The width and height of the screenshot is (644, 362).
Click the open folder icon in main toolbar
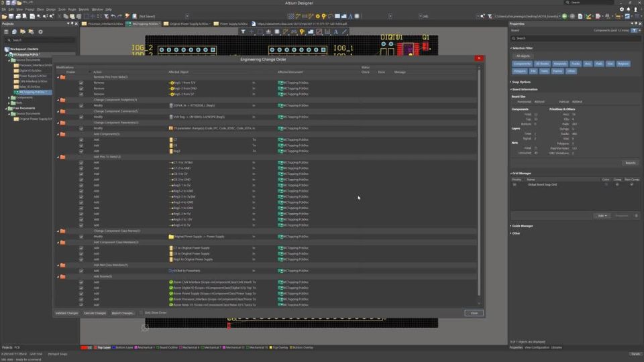pos(5,16)
